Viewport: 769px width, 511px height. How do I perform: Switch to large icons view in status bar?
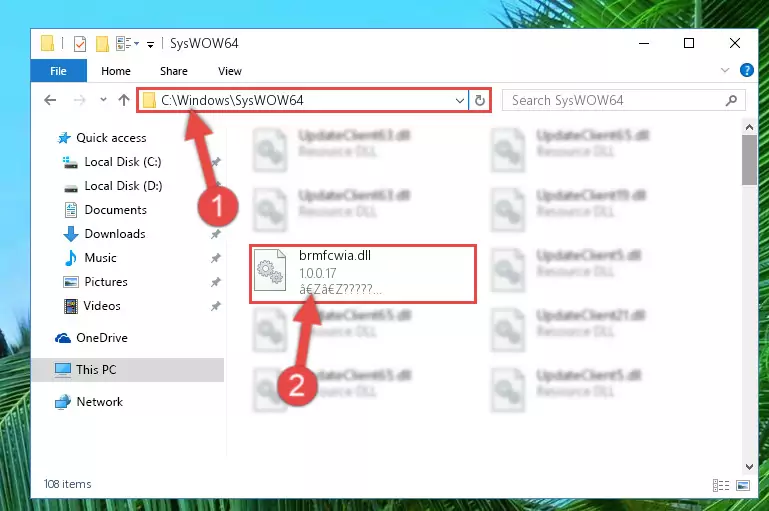pos(743,485)
